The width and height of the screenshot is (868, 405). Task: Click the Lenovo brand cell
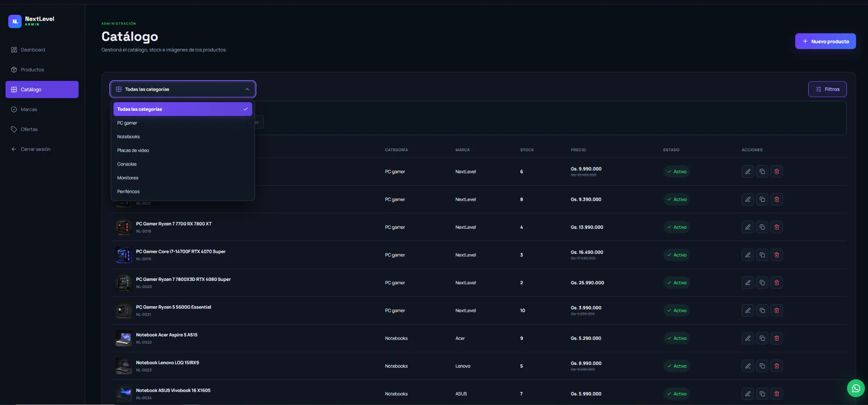coord(463,366)
